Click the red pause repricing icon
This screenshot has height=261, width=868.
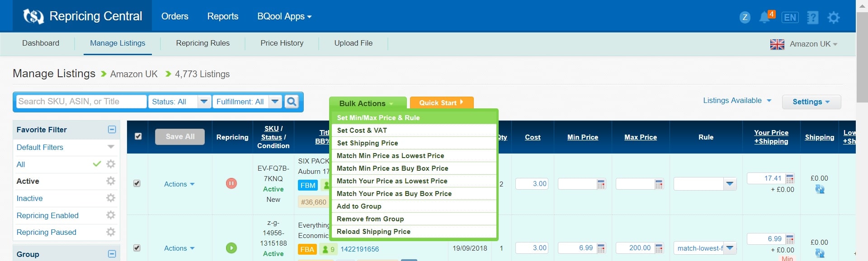[231, 183]
